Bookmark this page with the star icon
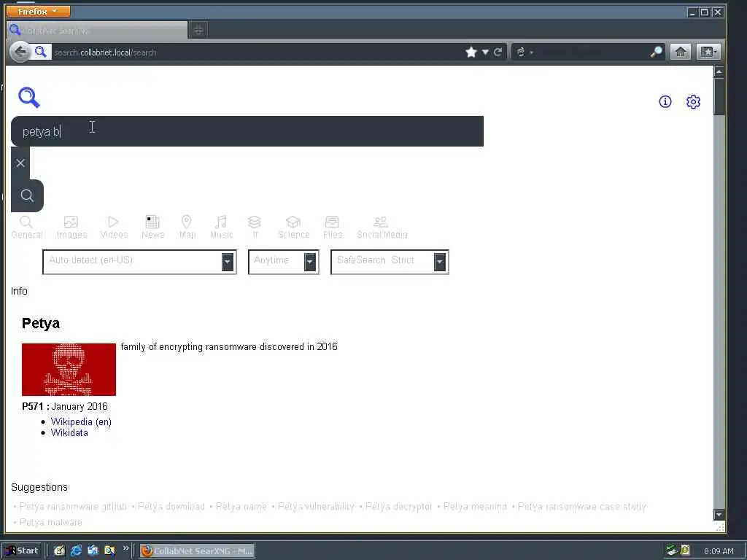Viewport: 747px width, 560px height. coord(471,52)
